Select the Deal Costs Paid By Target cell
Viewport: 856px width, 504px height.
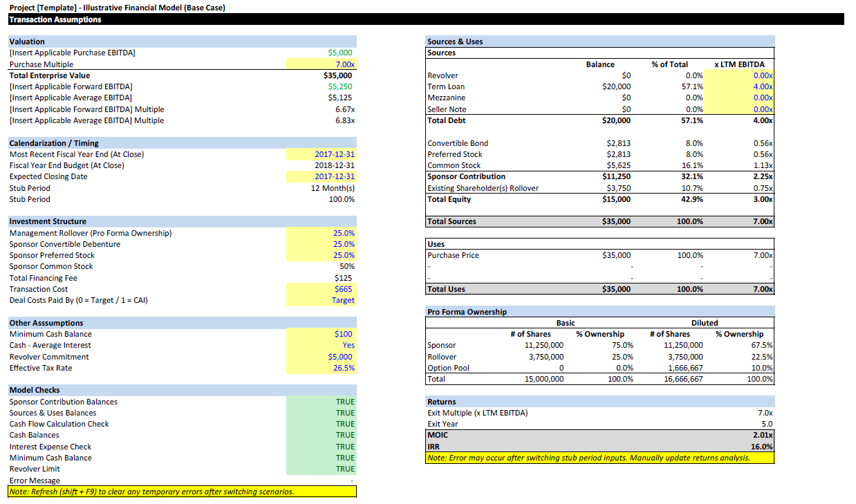pyautogui.click(x=321, y=300)
